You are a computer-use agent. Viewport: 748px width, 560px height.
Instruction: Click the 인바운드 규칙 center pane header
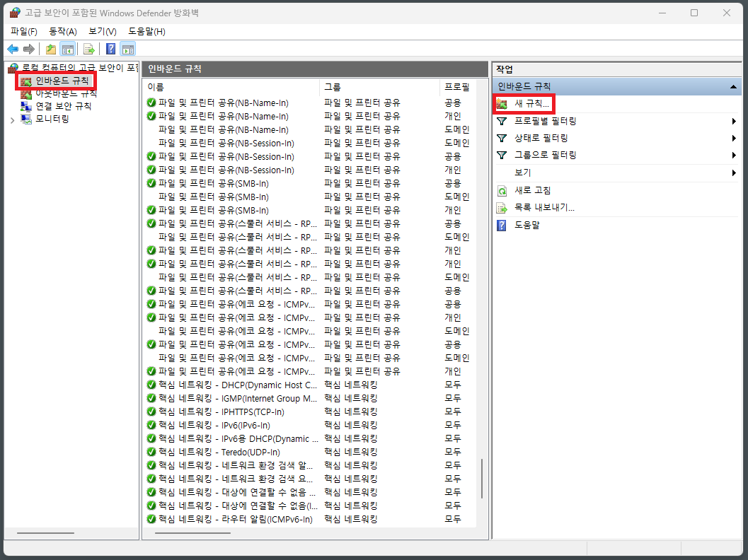coord(315,69)
